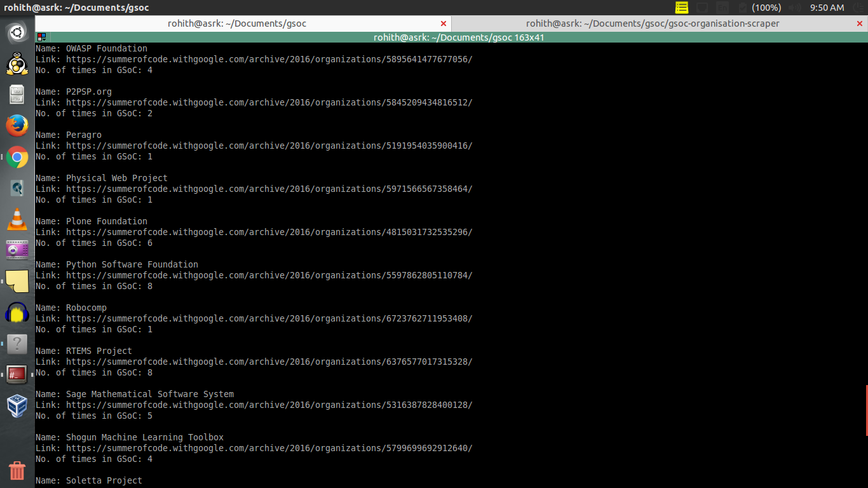Click 'No. of times in GSoC: 4' under OWASP
The image size is (868, 488).
94,70
